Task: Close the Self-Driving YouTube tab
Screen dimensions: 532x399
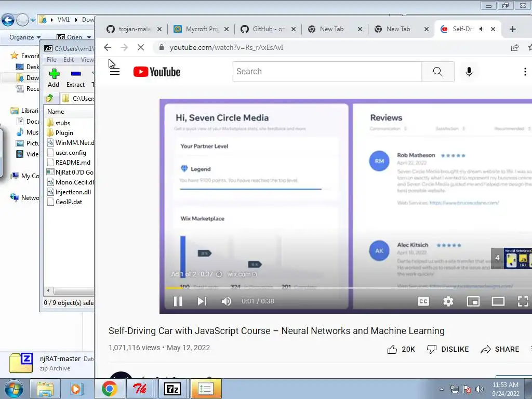Action: (x=493, y=29)
